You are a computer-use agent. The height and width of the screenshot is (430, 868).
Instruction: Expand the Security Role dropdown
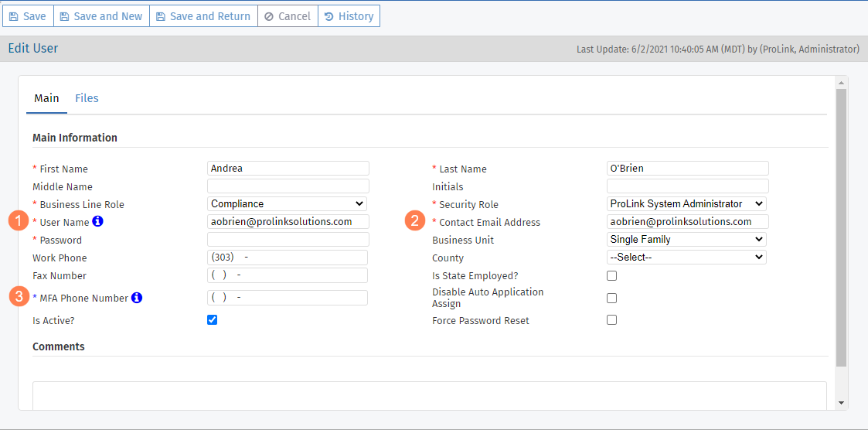[x=686, y=204]
